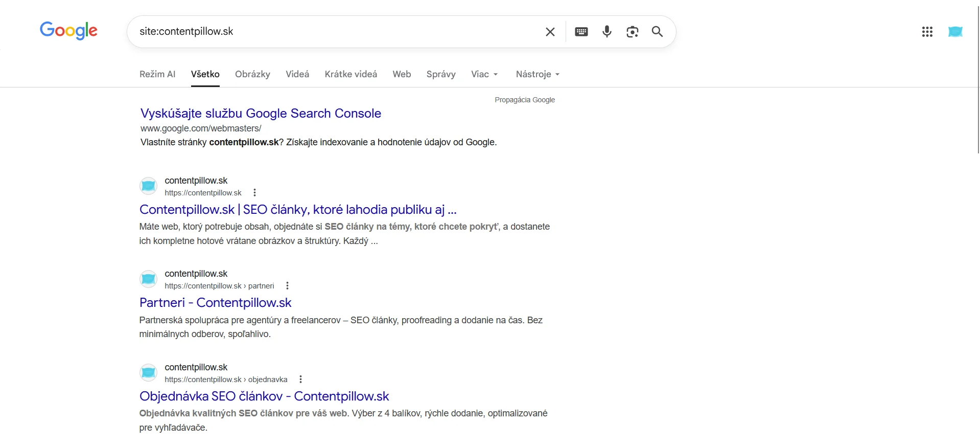Open Partneri - Contentpillow.sk result
The image size is (980, 445).
tap(215, 303)
